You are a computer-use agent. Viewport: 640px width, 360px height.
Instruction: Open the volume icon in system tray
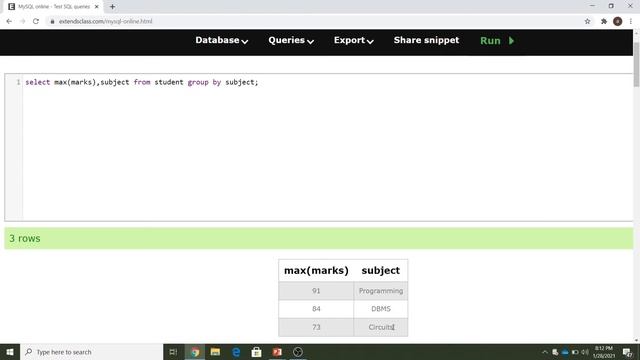585,352
